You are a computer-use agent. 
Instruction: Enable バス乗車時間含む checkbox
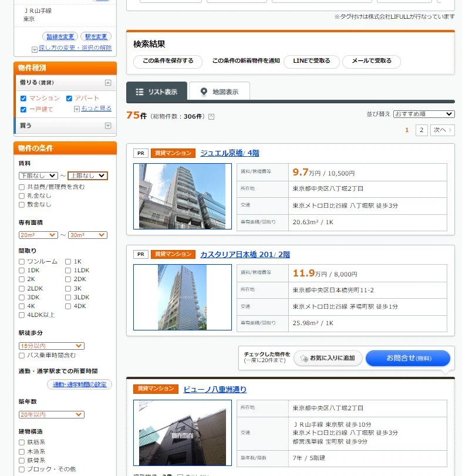tap(22, 356)
